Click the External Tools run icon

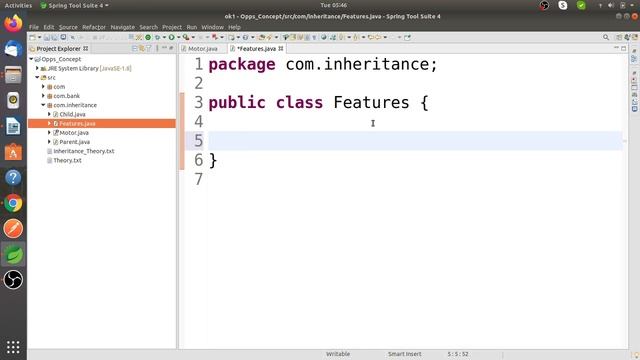point(186,37)
